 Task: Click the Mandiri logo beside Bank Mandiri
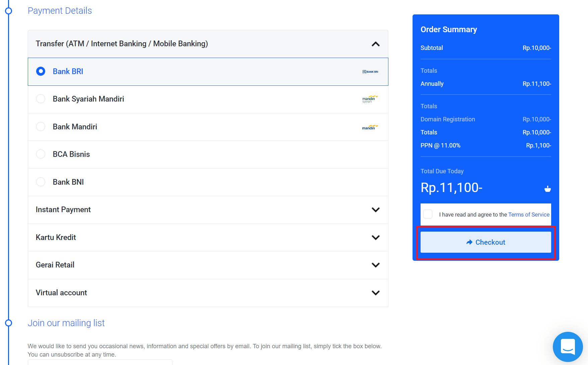[x=370, y=127]
